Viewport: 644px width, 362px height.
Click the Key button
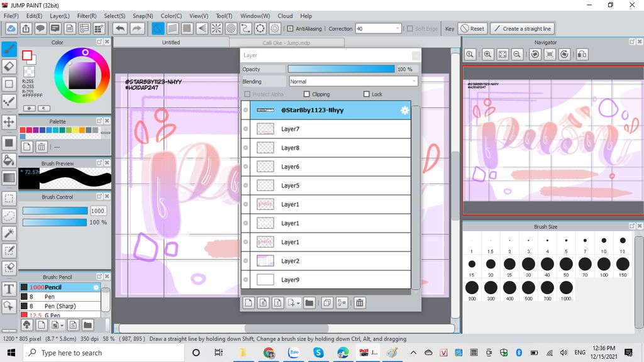(450, 29)
